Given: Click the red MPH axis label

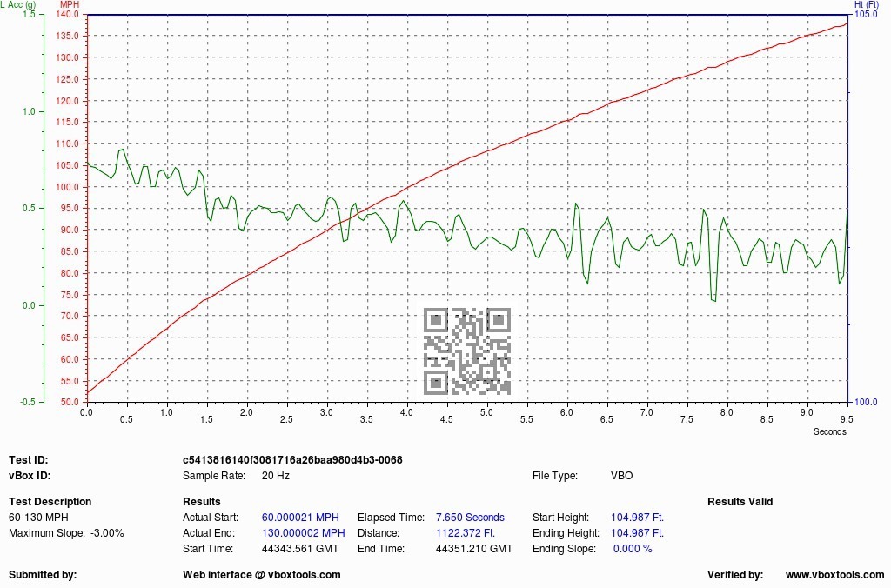Looking at the screenshot, I should coord(69,5).
